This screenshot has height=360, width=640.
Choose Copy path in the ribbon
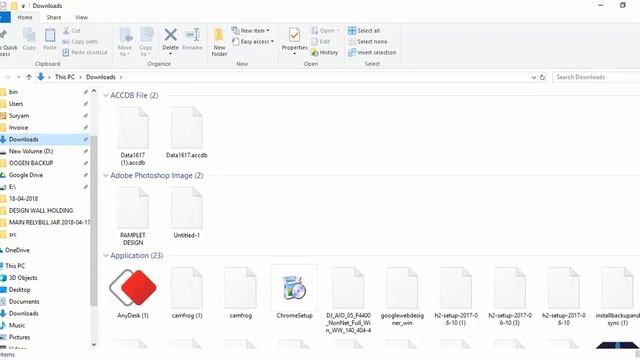(80, 42)
